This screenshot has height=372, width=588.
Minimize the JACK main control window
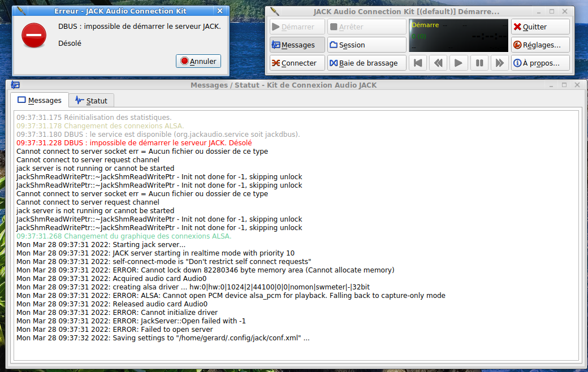point(538,12)
